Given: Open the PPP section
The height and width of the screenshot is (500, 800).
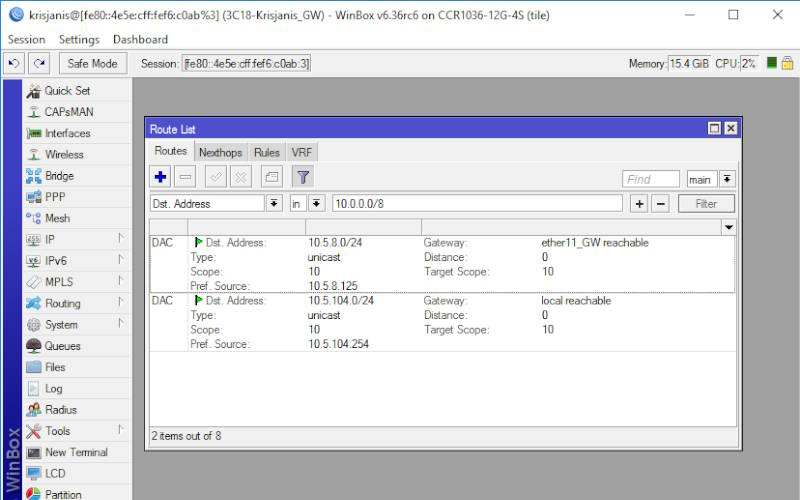Looking at the screenshot, I should coord(78,197).
